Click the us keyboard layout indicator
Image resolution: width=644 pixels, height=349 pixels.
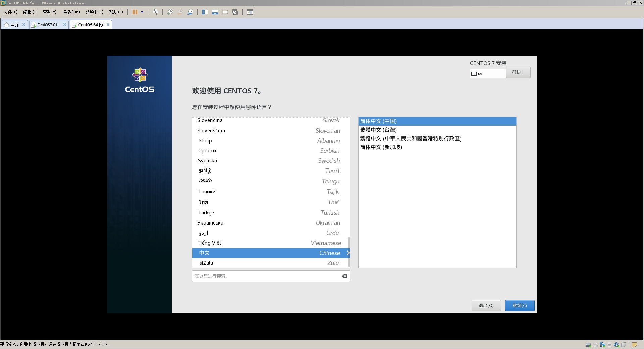tap(488, 74)
